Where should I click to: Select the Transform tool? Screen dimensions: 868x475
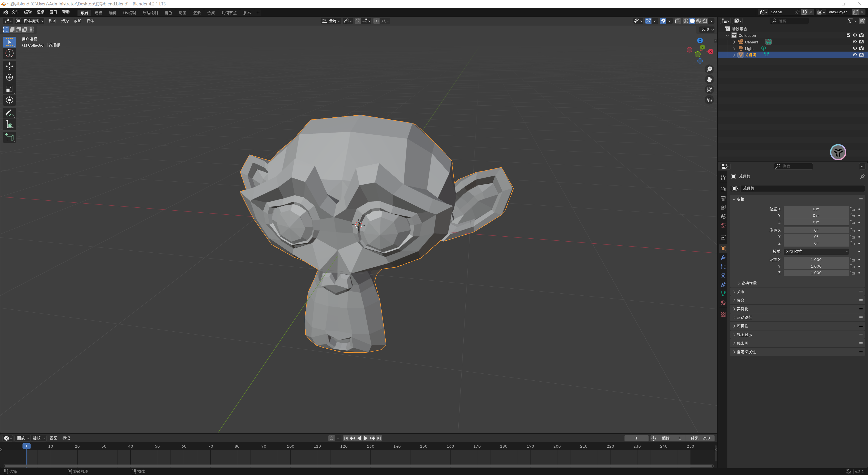(x=9, y=100)
